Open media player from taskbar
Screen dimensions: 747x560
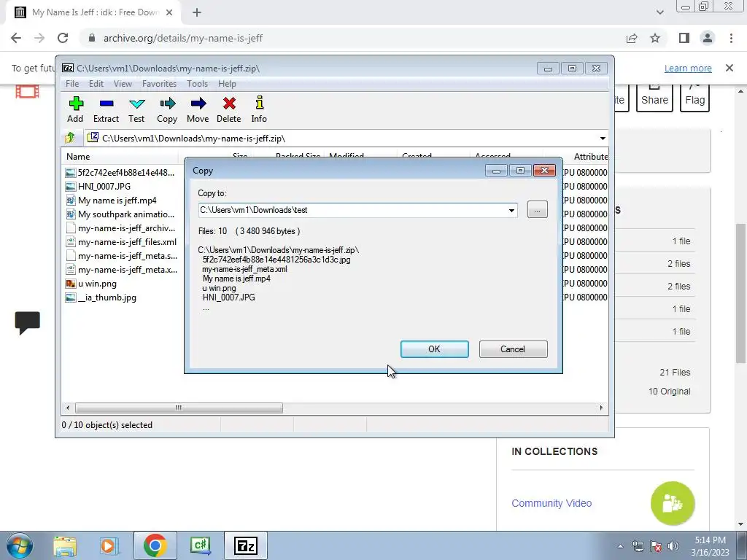pyautogui.click(x=109, y=545)
